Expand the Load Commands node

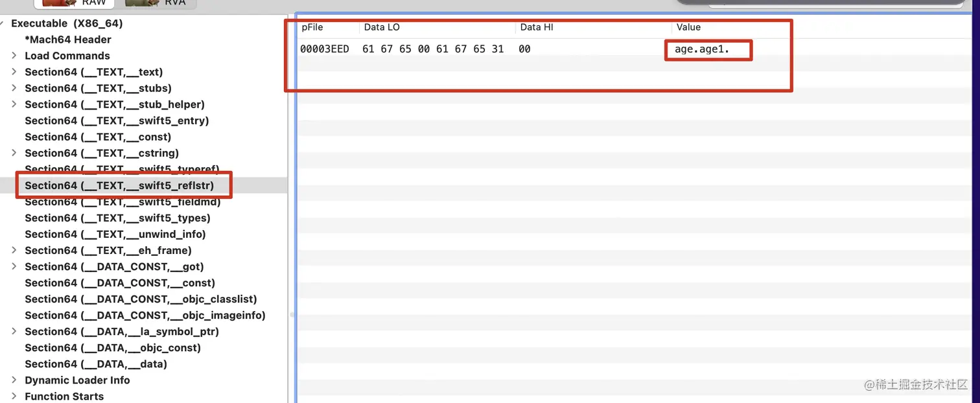[x=14, y=56]
